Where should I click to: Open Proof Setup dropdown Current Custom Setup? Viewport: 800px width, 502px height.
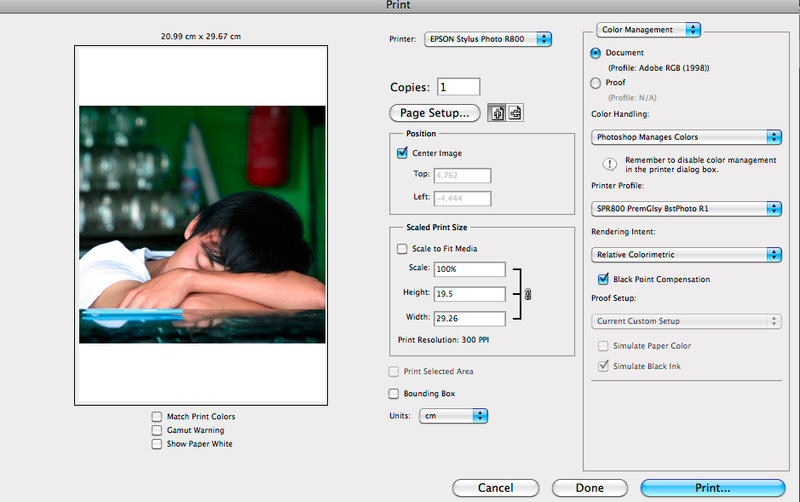click(x=686, y=321)
